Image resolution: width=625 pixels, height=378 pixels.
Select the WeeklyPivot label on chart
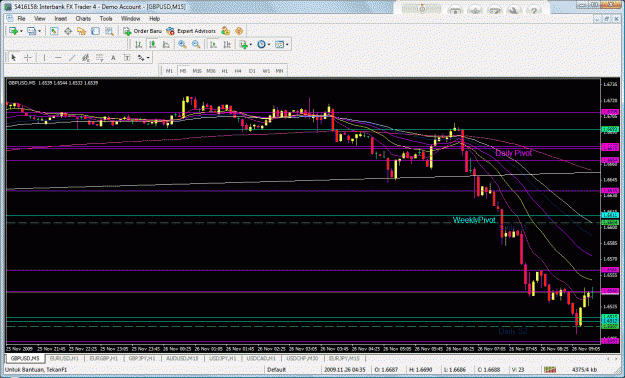474,220
